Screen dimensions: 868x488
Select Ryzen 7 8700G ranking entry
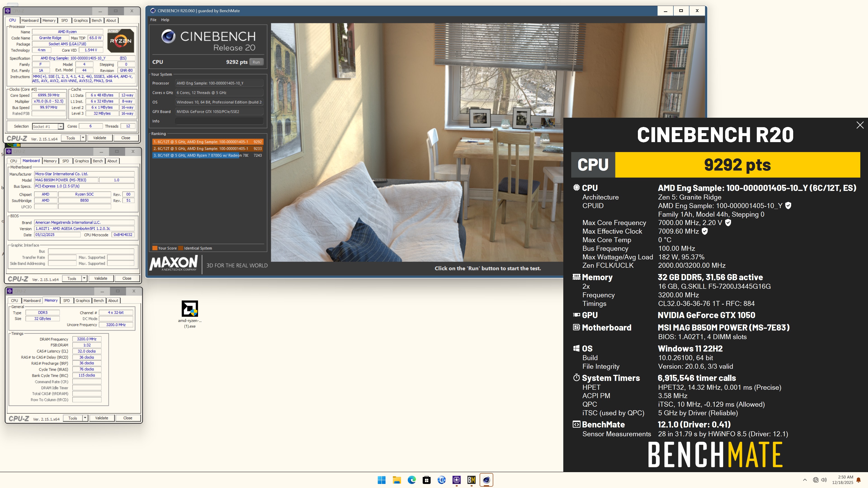pyautogui.click(x=208, y=155)
